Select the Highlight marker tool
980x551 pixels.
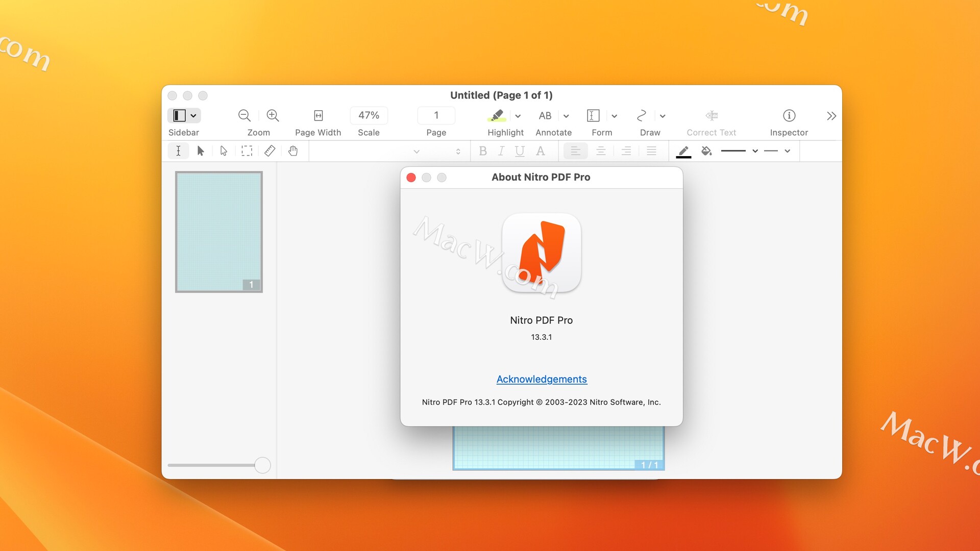(x=497, y=116)
